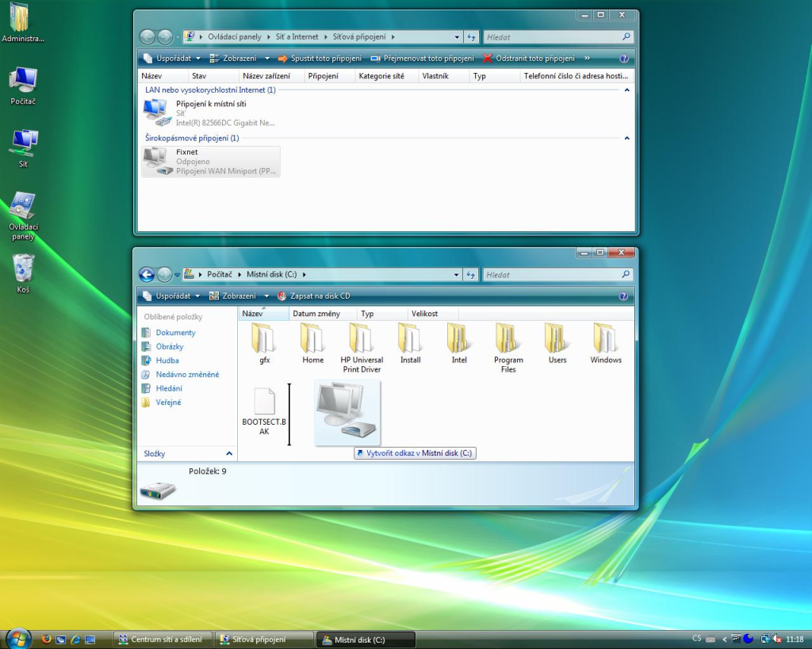
Task: Show hidden tray icons with the arrow
Action: point(724,639)
